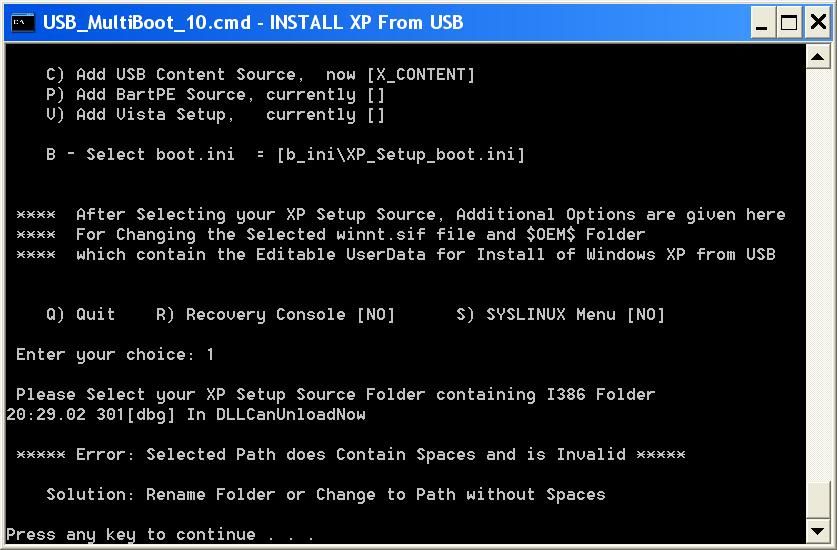Click the vertical scrollbar thumb

[820, 496]
